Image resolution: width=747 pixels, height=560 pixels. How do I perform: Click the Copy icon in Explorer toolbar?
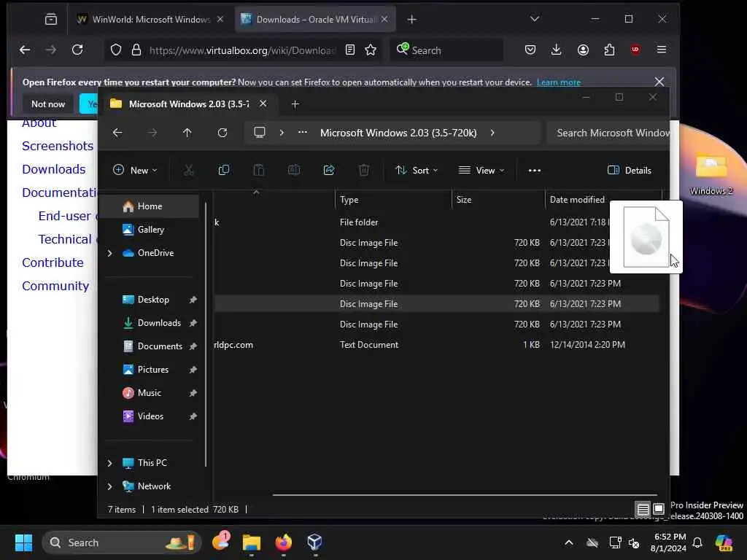coord(223,170)
